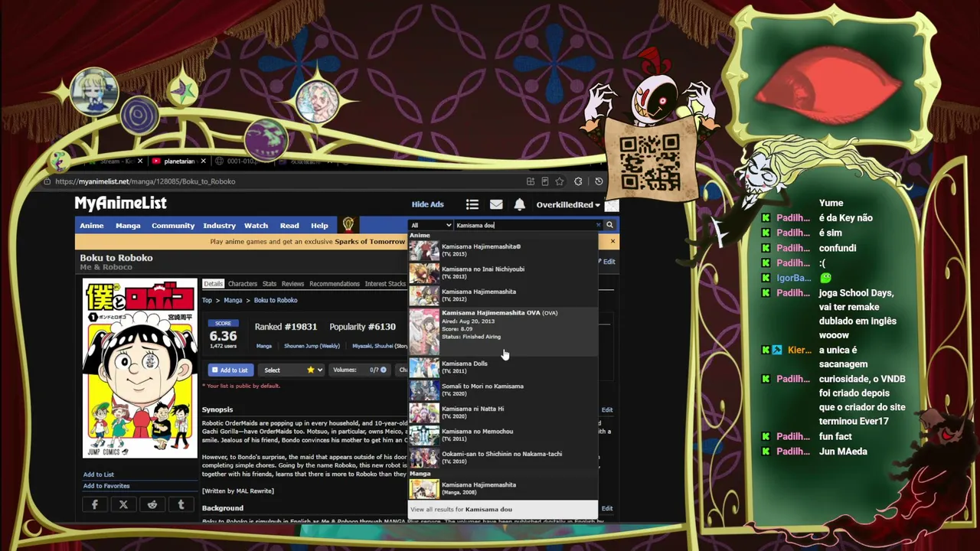This screenshot has height=551, width=980.
Task: Click the site info icon beside the URL
Action: 47,181
